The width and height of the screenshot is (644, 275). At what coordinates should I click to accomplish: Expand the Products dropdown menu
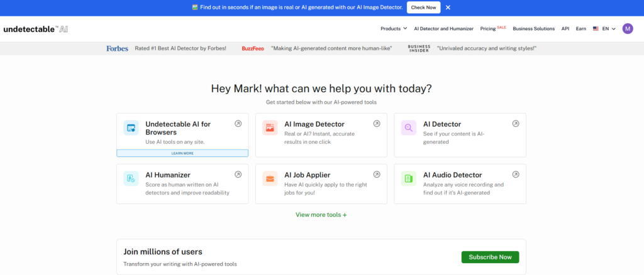pyautogui.click(x=394, y=28)
